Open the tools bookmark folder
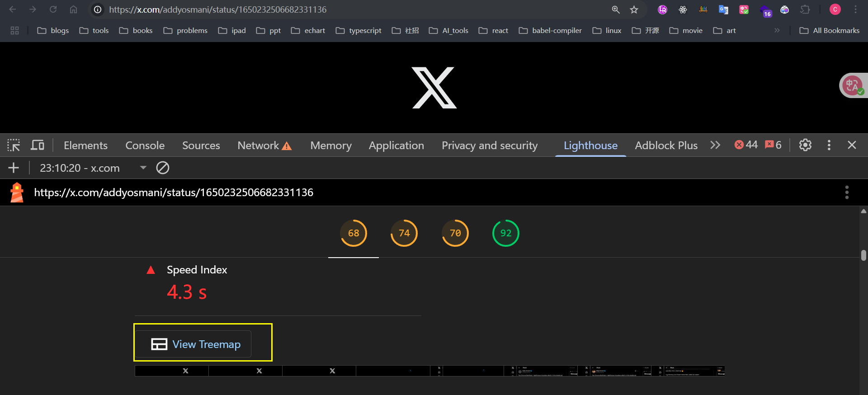The image size is (868, 395). coord(94,30)
